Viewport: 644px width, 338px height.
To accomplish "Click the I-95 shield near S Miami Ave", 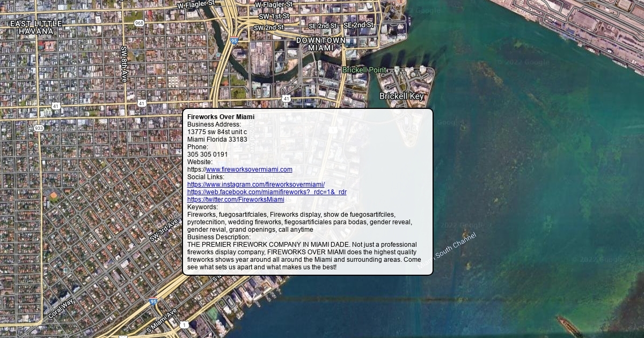I will click(x=153, y=302).
